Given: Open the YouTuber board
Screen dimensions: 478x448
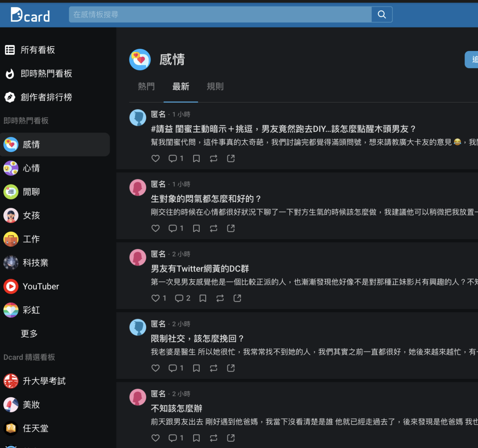Looking at the screenshot, I should pos(55,286).
